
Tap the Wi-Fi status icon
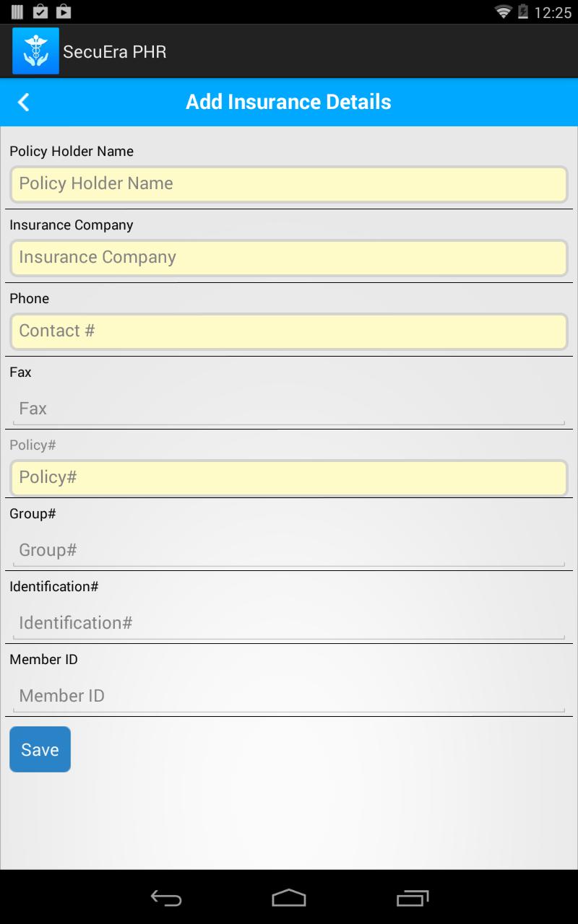503,12
